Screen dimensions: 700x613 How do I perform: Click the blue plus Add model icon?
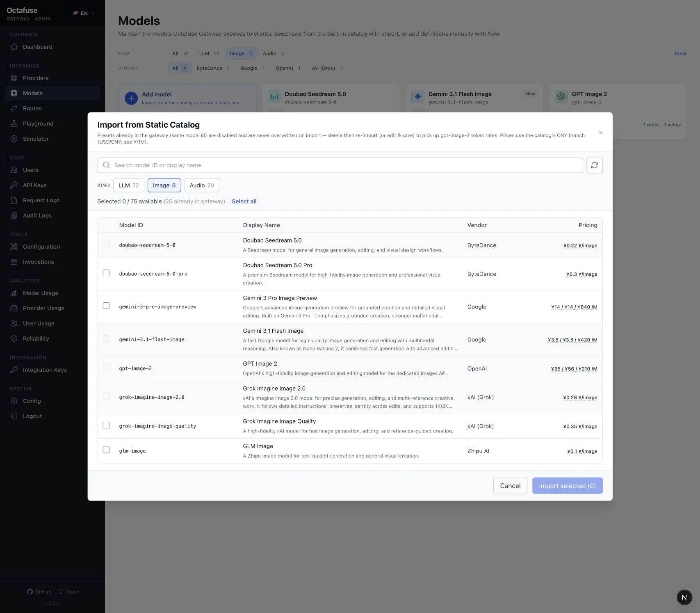click(x=131, y=98)
